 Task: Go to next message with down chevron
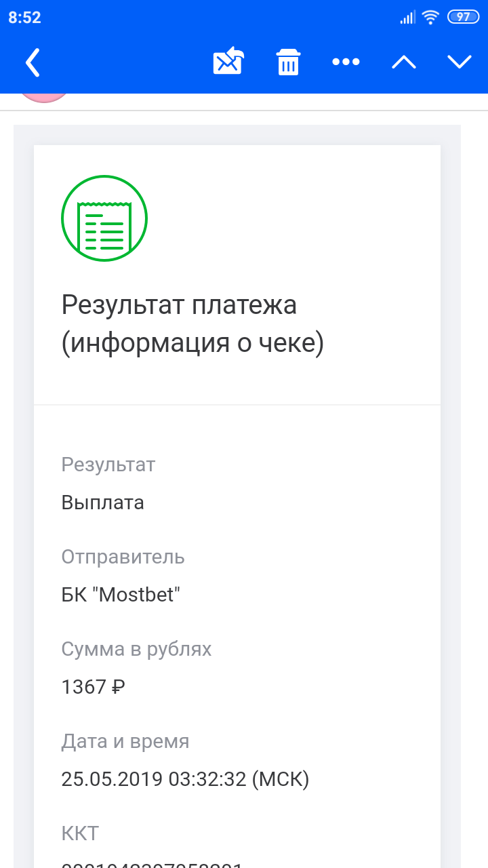[x=459, y=62]
